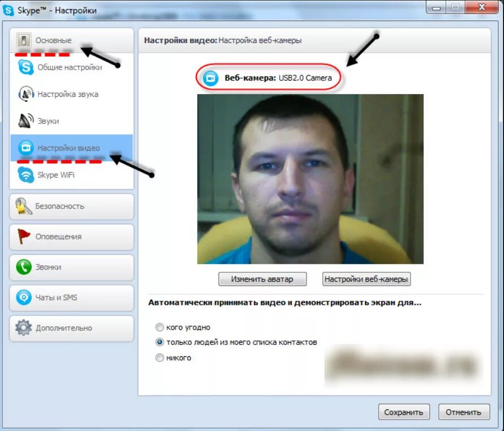Viewport: 504px width, 431px height.
Task: Minimize the Skype settings window
Action: 436,7
